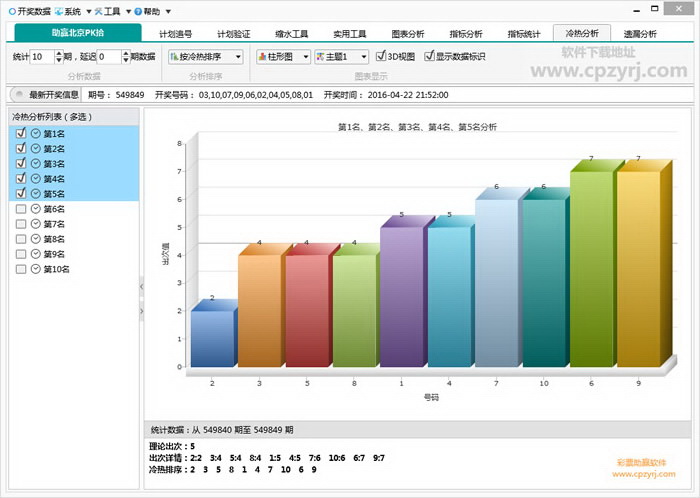Check the 第10名 checkbox

tap(21, 269)
